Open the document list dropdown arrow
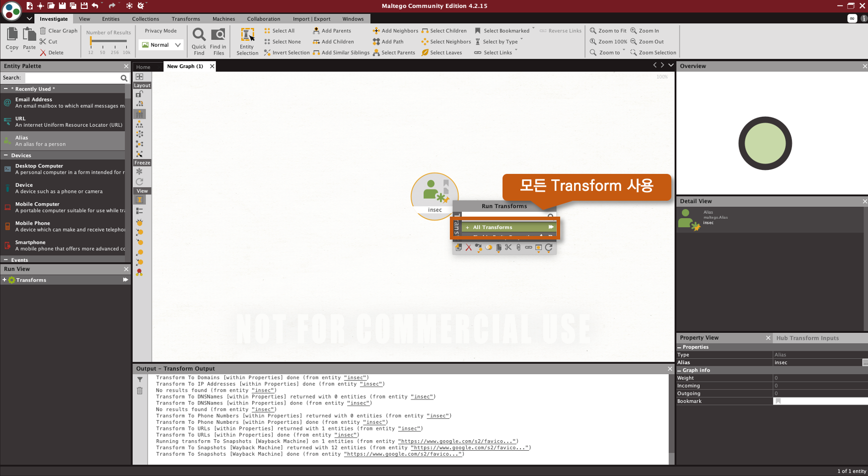The image size is (868, 476). 671,65
